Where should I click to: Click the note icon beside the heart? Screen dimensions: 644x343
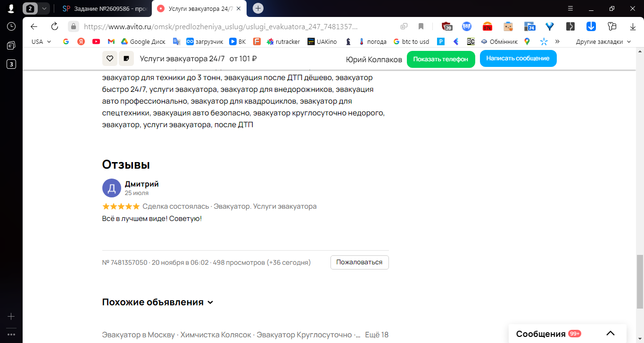126,58
